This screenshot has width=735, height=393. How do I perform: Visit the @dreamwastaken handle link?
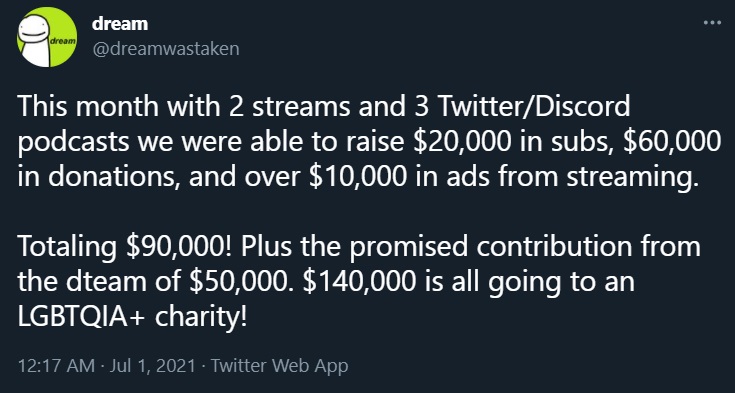(165, 48)
